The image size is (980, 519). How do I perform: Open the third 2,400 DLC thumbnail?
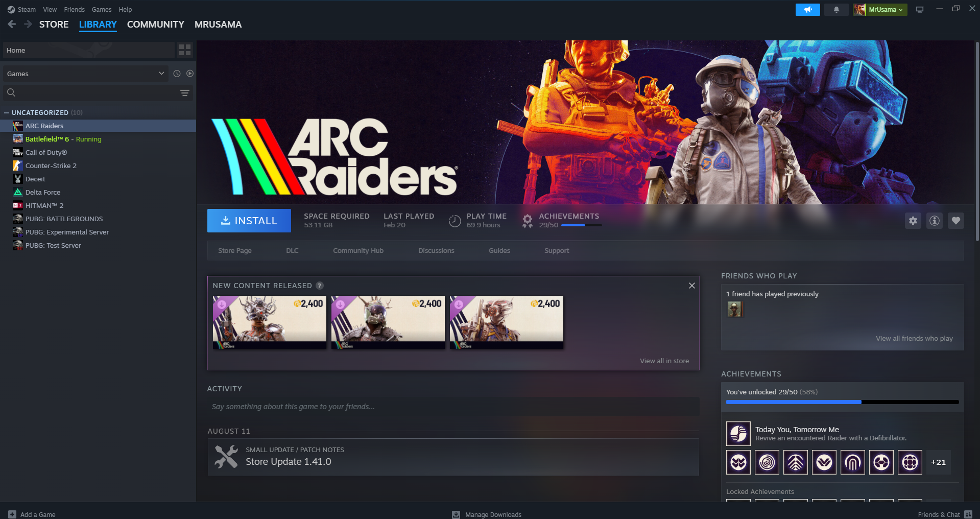[507, 322]
